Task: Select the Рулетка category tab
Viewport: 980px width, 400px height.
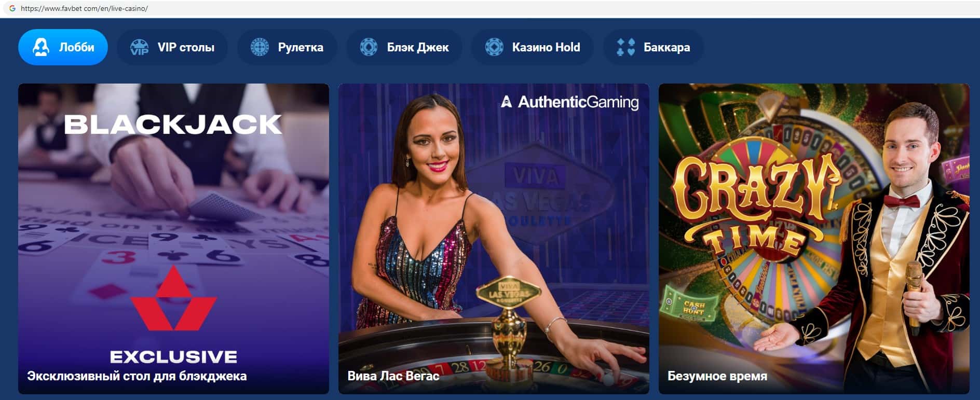Action: click(x=287, y=47)
